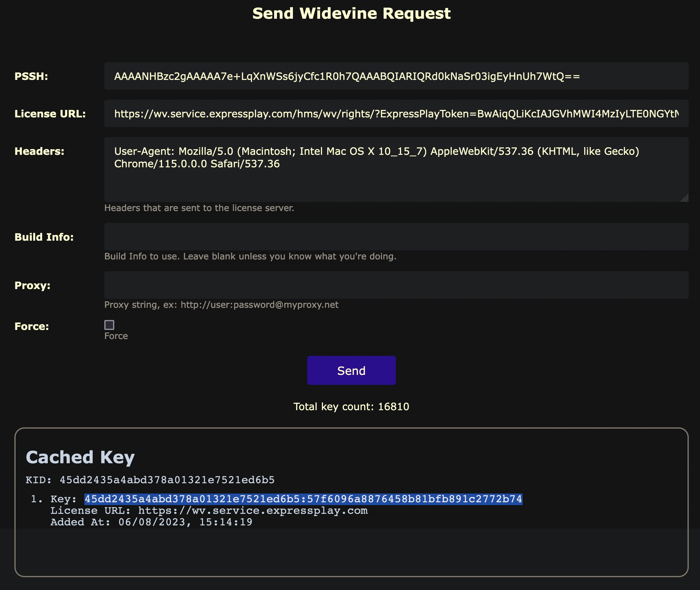Click the Headers textarea resize handle
The height and width of the screenshot is (590, 700).
pyautogui.click(x=684, y=198)
